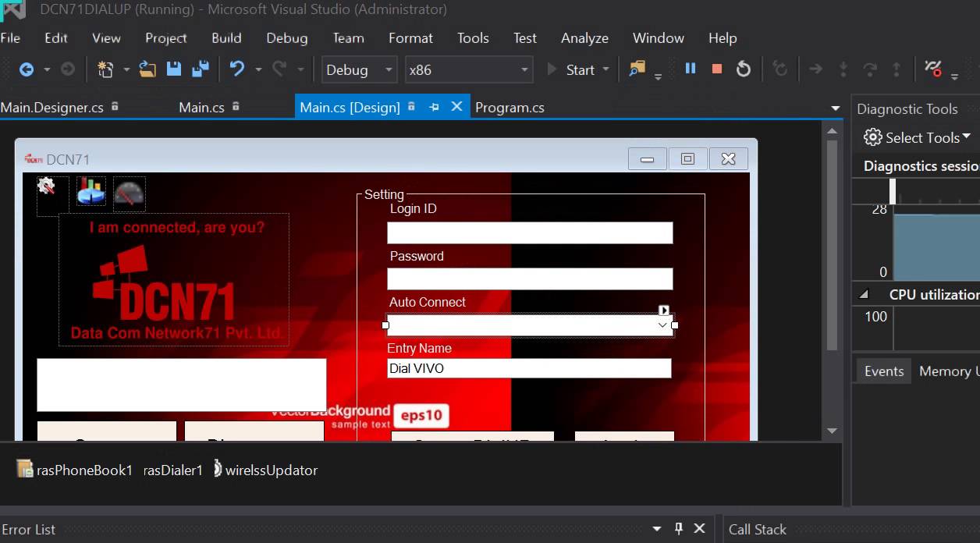Select the wirelssUpdator component in tray
The width and height of the screenshot is (980, 543).
265,470
